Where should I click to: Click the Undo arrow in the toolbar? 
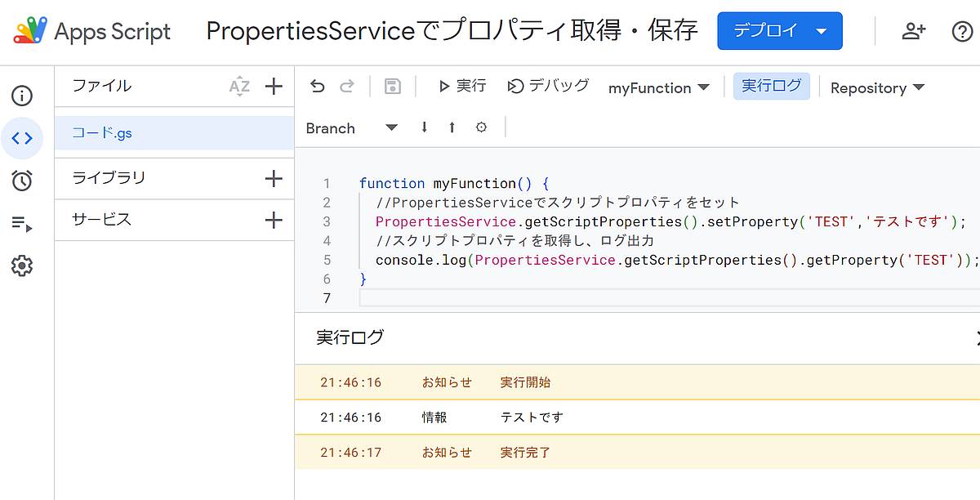318,87
